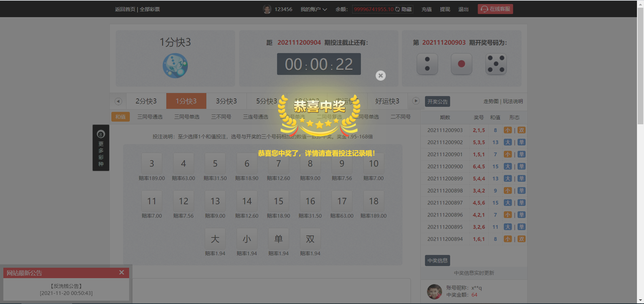Open the 更多彩种 side panel
This screenshot has width=644, height=304.
tap(101, 148)
